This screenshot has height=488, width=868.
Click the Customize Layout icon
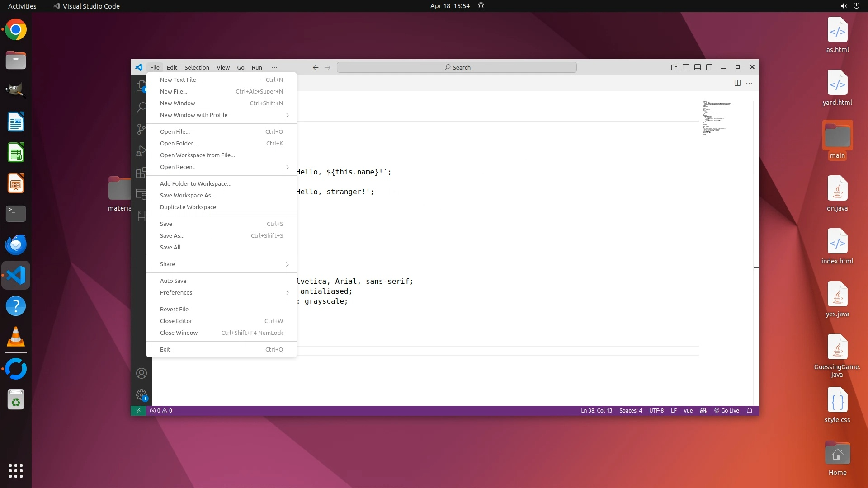click(x=674, y=67)
